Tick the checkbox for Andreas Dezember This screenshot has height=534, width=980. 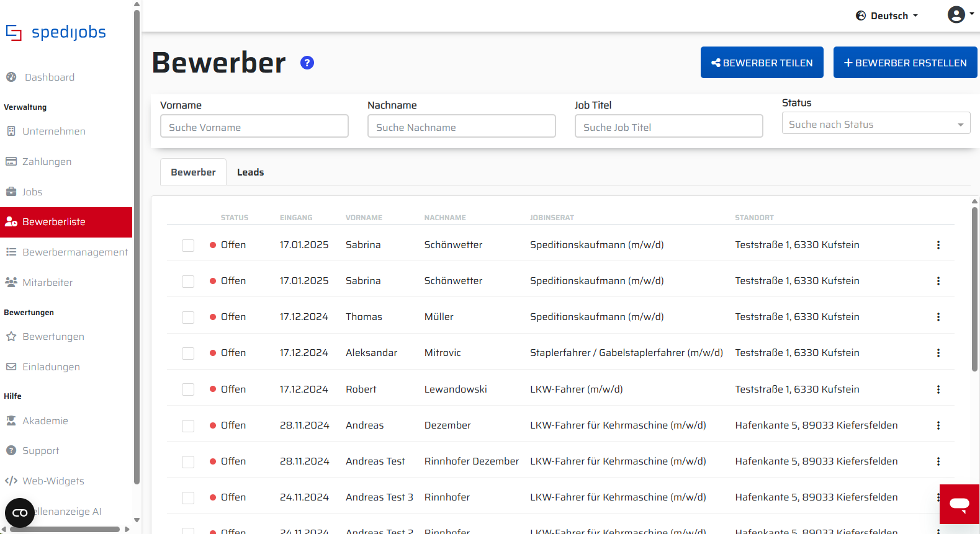(x=188, y=426)
